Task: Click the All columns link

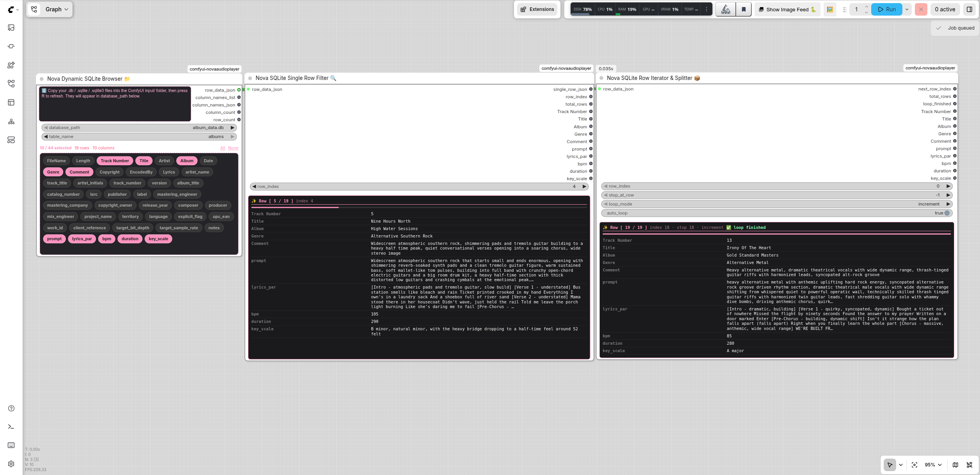Action: 223,148
